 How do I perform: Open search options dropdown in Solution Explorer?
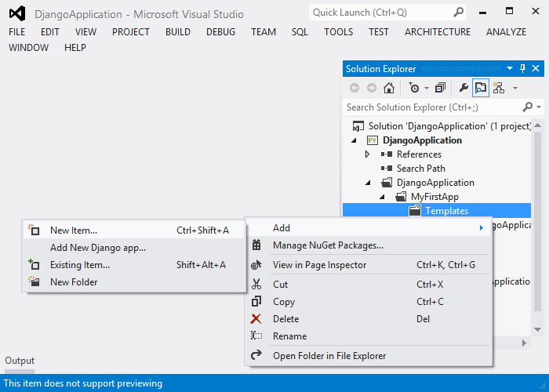539,107
